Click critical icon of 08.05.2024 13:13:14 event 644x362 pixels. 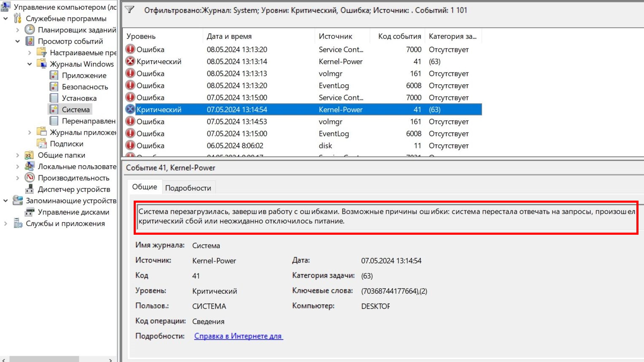[x=131, y=61]
